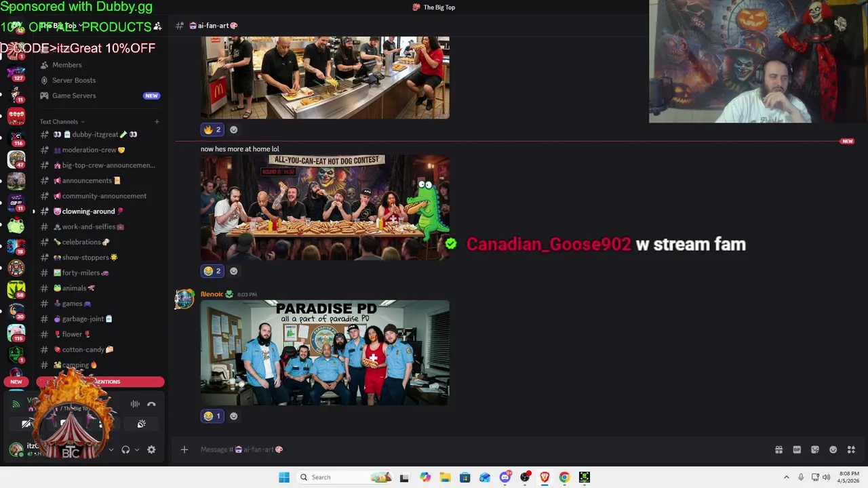
Task: Open the McDonald's kitchen image
Action: (x=325, y=77)
